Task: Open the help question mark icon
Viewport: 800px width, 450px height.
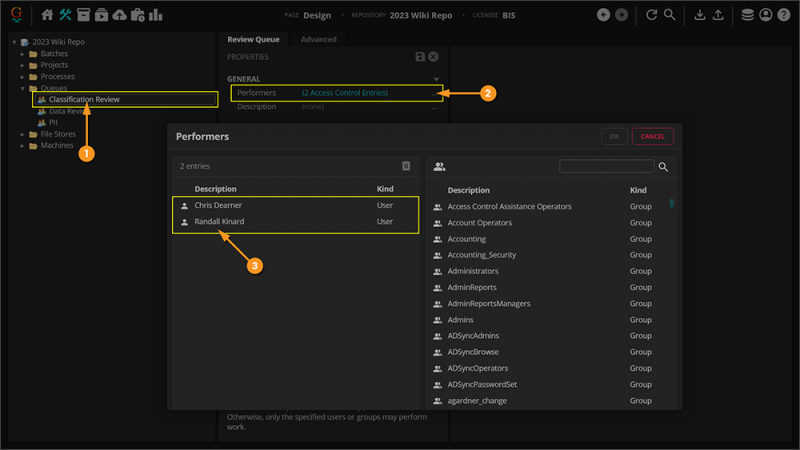Action: [782, 15]
